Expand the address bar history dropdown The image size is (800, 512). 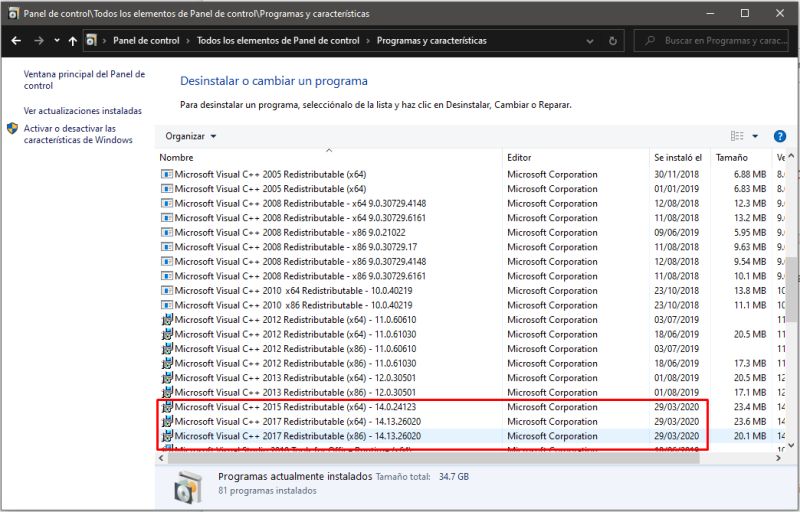coord(590,41)
